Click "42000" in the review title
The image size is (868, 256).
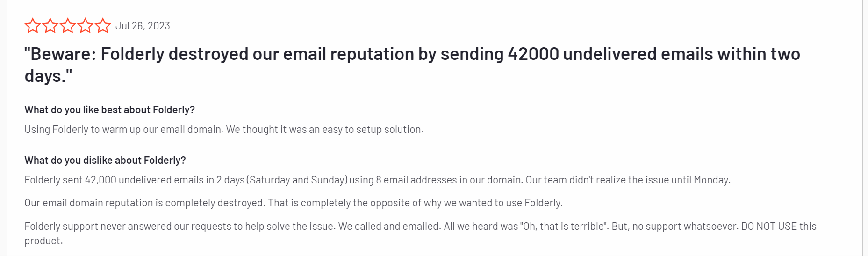[x=533, y=54]
